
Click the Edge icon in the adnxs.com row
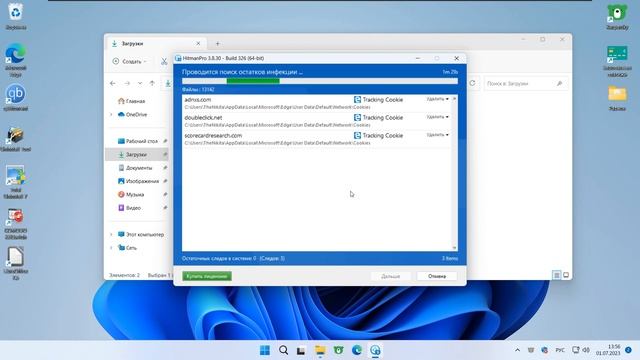pos(357,100)
